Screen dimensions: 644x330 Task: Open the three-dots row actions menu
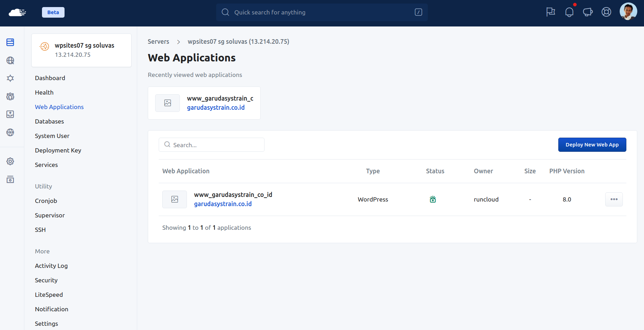[614, 199]
